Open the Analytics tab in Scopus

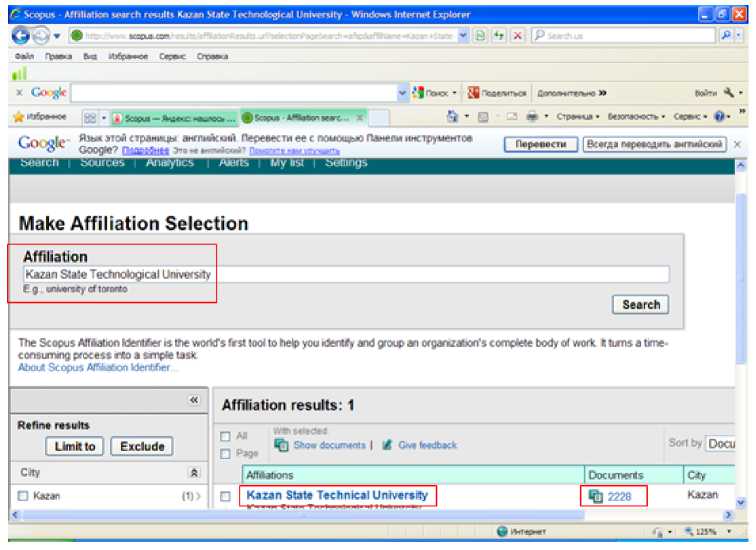coord(170,162)
